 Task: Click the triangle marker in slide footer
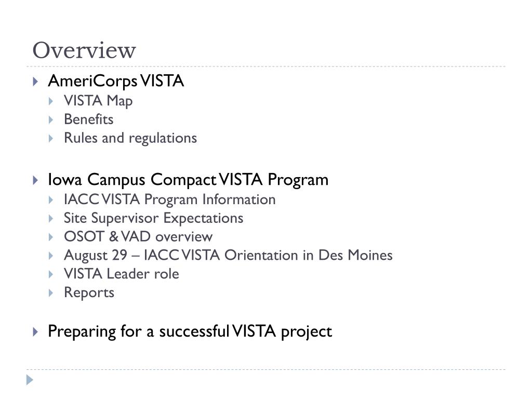(x=30, y=380)
